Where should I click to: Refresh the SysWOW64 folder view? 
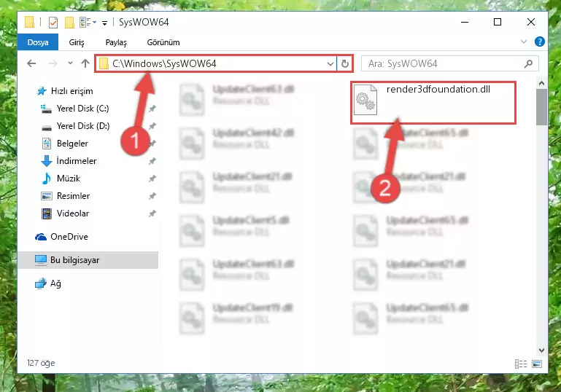coord(345,64)
